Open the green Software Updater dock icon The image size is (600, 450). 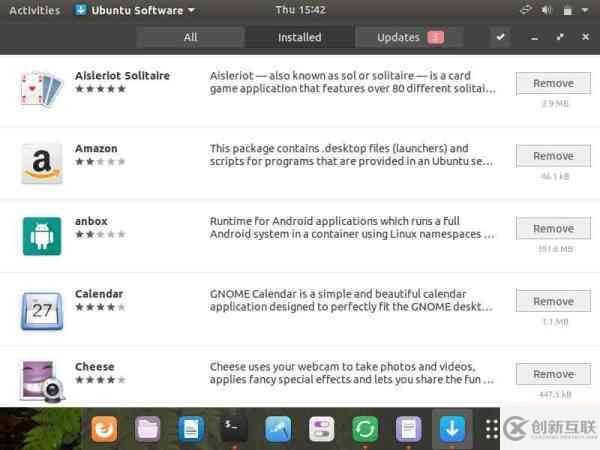(x=365, y=429)
